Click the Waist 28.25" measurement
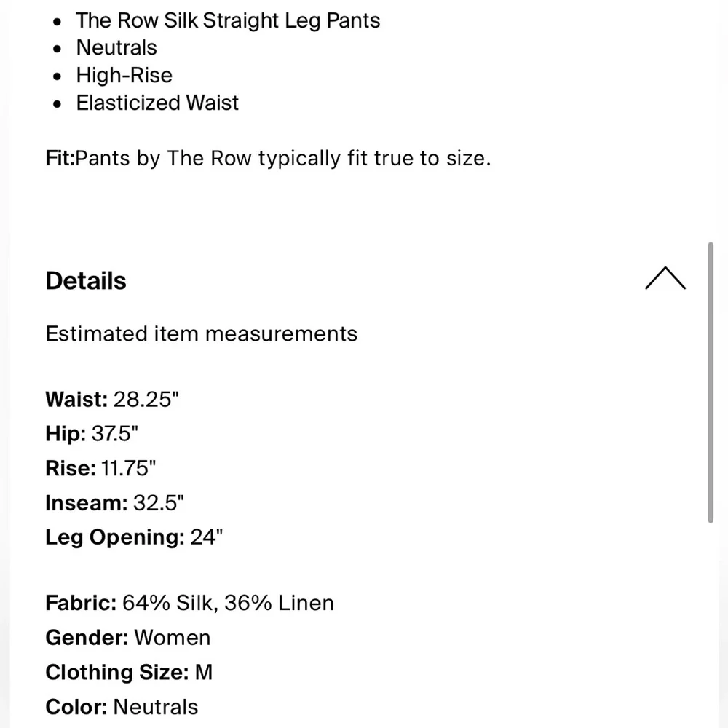 (x=112, y=400)
